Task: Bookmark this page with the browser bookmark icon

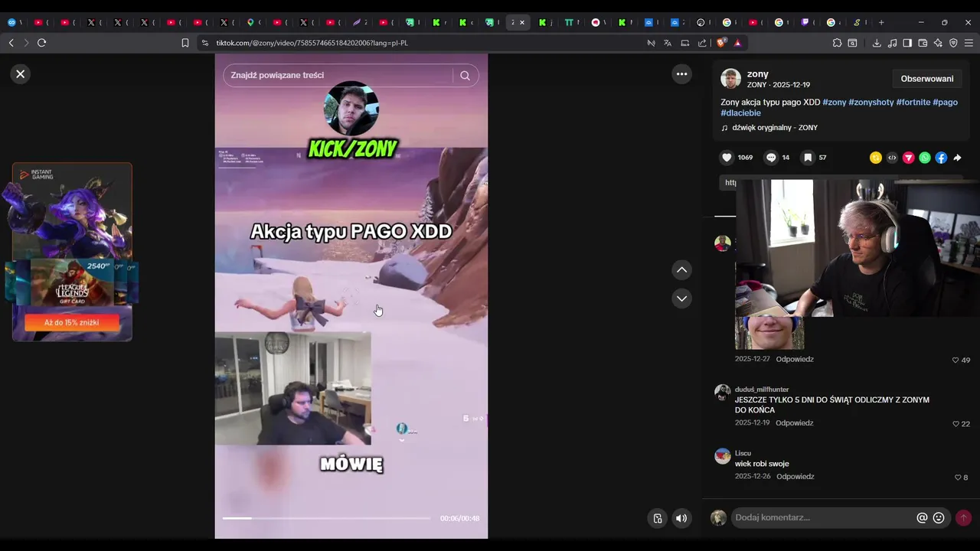Action: pyautogui.click(x=185, y=43)
